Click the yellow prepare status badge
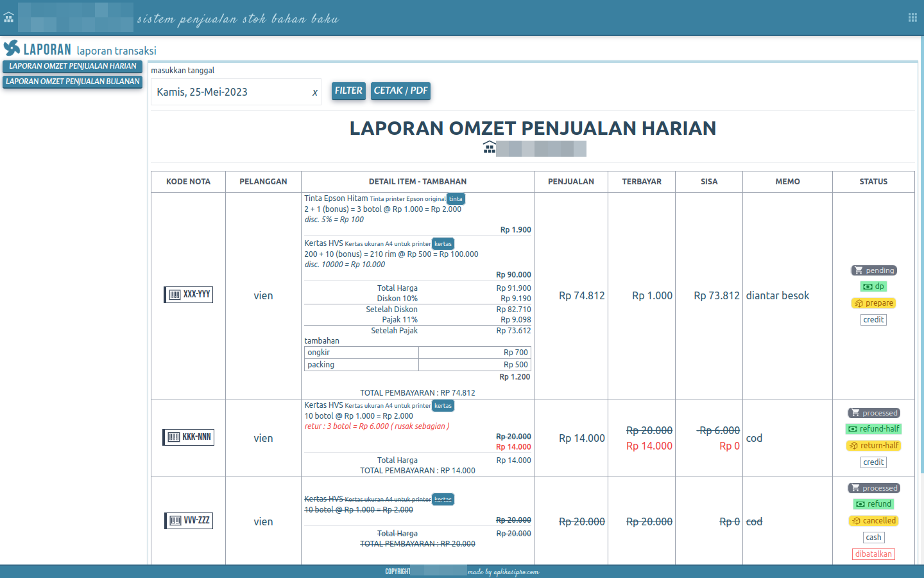The width and height of the screenshot is (924, 578). 873,303
